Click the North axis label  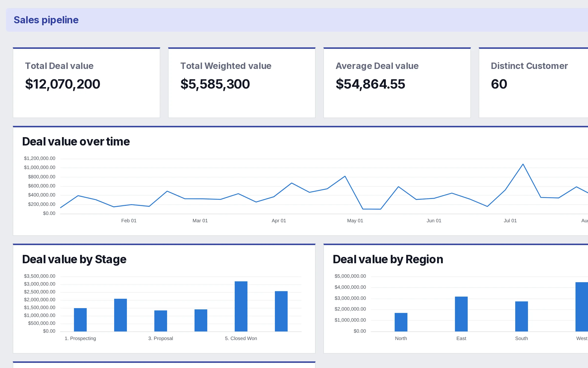pos(401,338)
